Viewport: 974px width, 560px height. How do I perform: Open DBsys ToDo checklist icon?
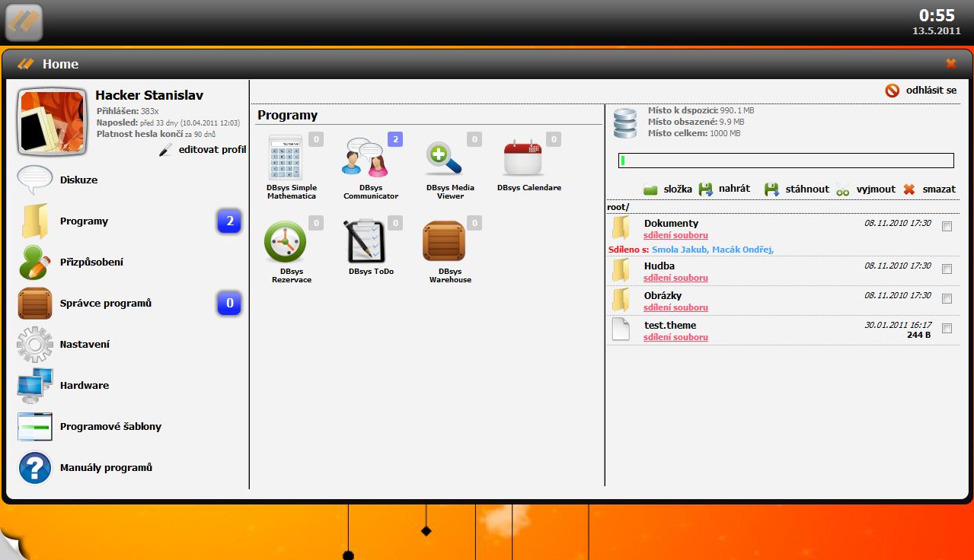(x=365, y=241)
